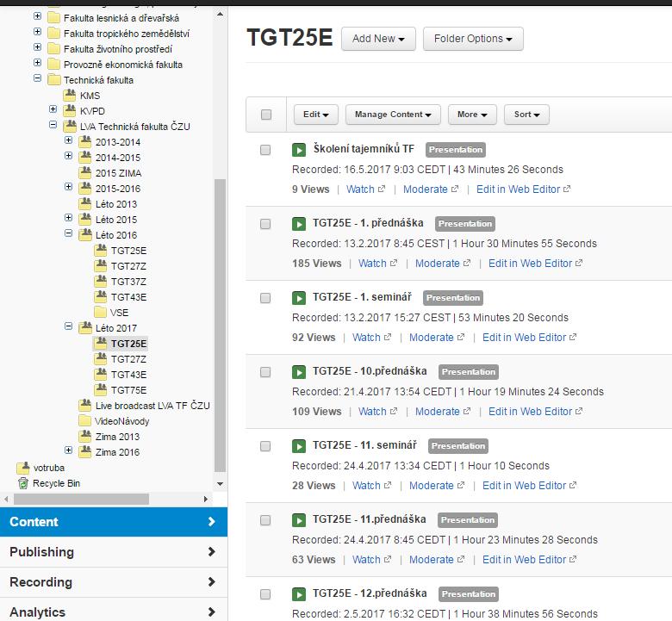Click the 2015 ZIMA folder icon
Screen dimensions: 672x621
[x=85, y=173]
